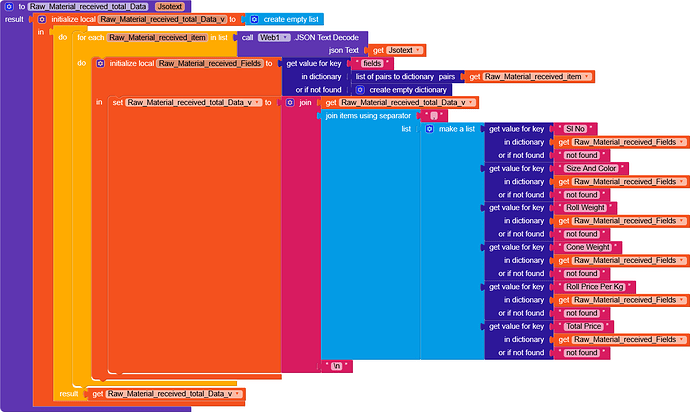Edit the separator text block after join items
Screen dimensions: 690x412
point(434,116)
